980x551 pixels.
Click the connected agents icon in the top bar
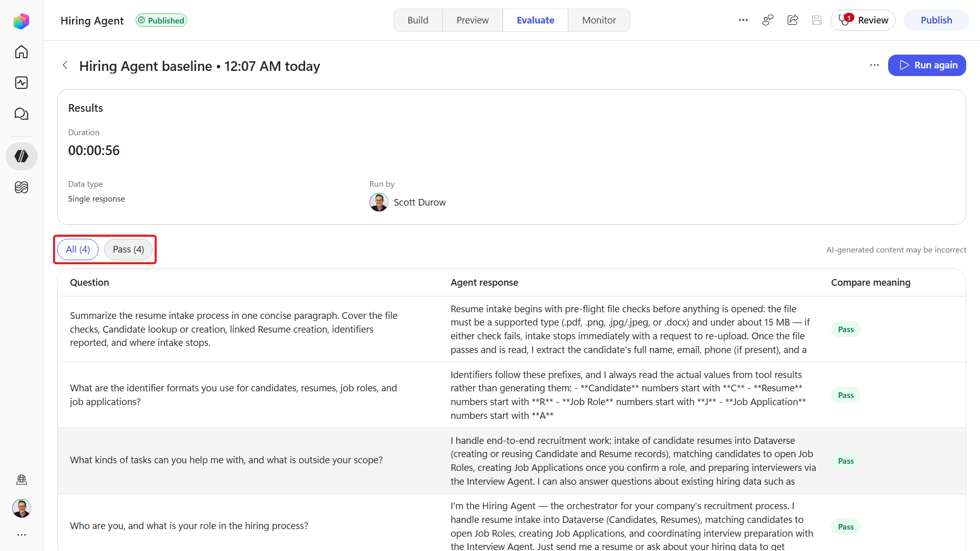pyautogui.click(x=768, y=20)
